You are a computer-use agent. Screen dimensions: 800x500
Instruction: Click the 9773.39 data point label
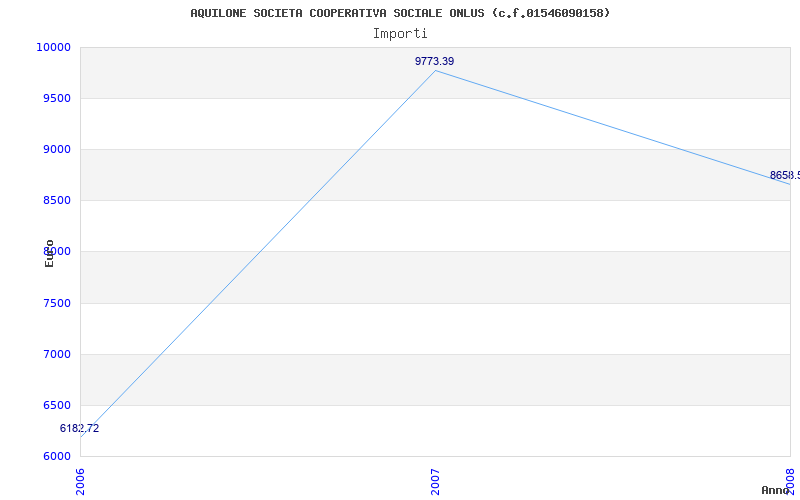(x=434, y=61)
